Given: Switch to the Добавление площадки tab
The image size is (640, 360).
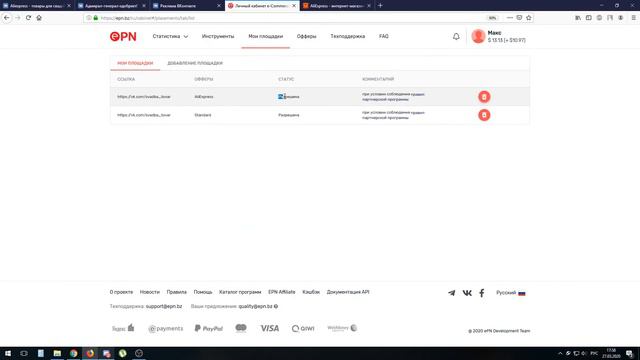Looking at the screenshot, I should tap(195, 63).
